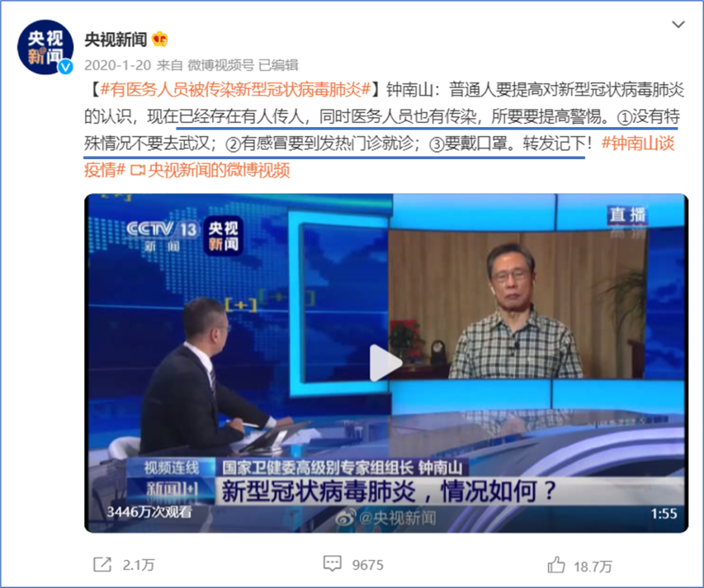The image size is (704, 588).
Task: Open the post options chevron dropdown
Action: [678, 24]
